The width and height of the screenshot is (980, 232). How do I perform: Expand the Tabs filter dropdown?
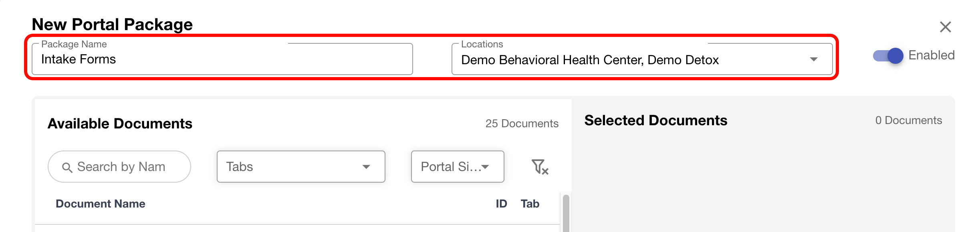300,167
